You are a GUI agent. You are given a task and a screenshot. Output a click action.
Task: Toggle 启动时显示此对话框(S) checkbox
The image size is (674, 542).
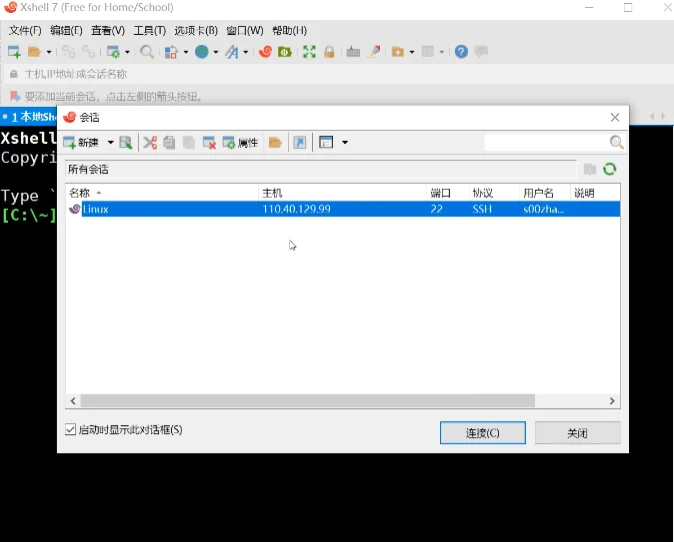71,429
